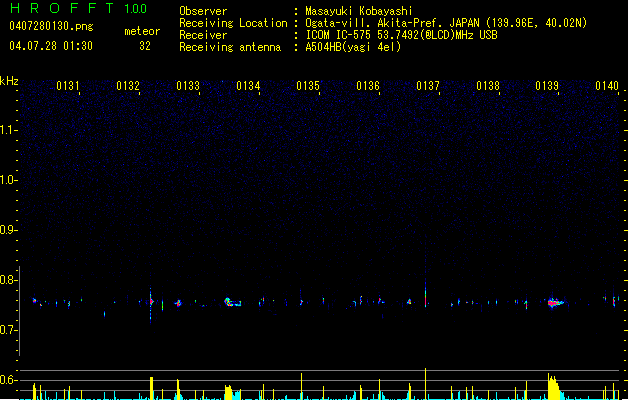Click the version number 1.0.0
629x400 pixels.
click(x=135, y=9)
